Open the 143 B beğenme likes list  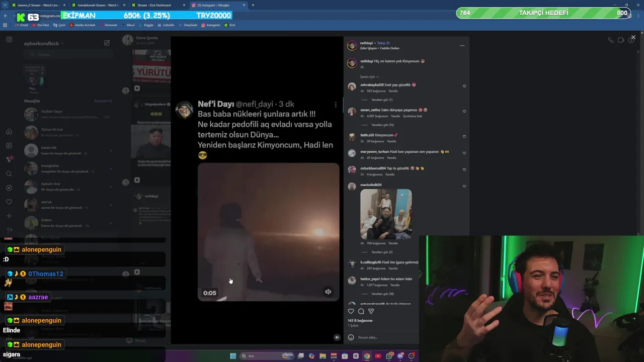pyautogui.click(x=360, y=320)
